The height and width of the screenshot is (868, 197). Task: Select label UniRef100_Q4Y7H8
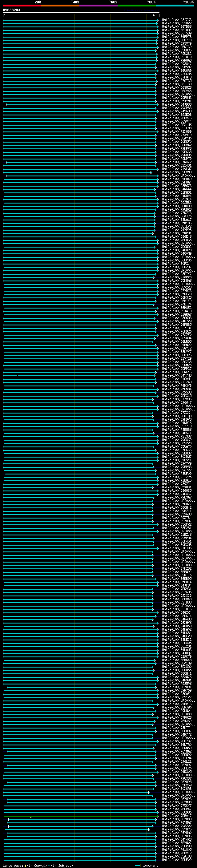(177, 375)
